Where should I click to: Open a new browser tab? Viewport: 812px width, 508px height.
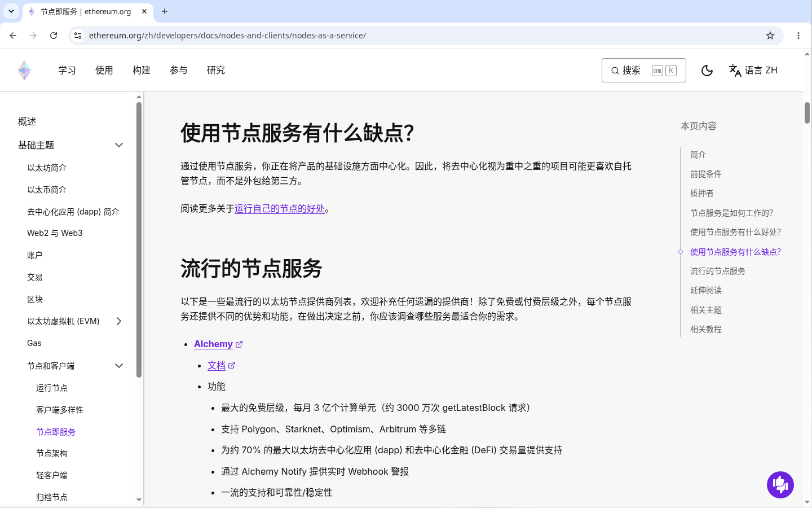[165, 11]
